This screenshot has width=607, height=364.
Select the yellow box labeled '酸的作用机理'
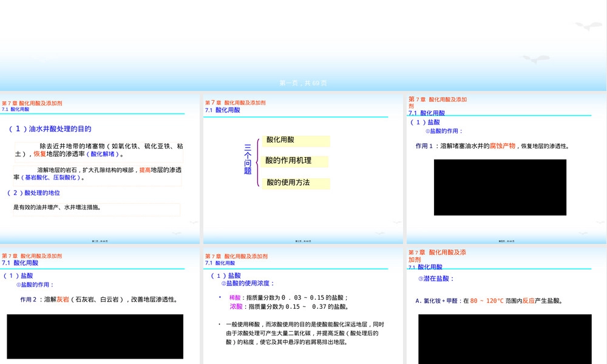point(296,161)
